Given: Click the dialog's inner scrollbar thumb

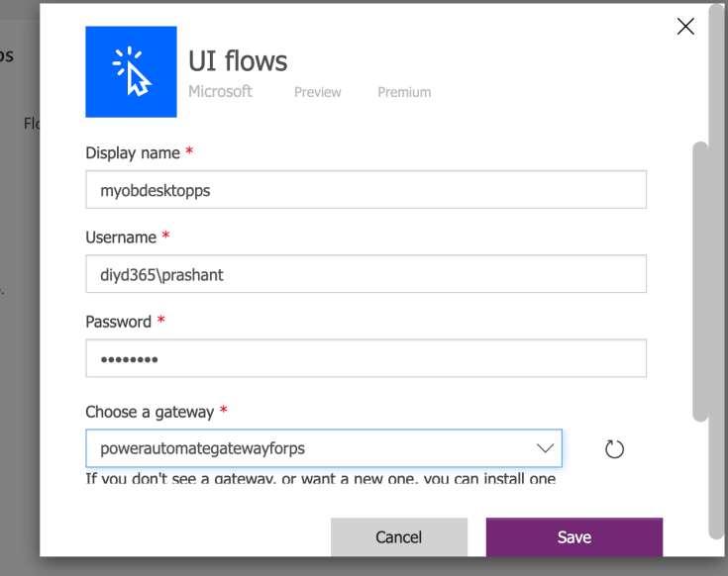Looking at the screenshot, I should click(700, 281).
